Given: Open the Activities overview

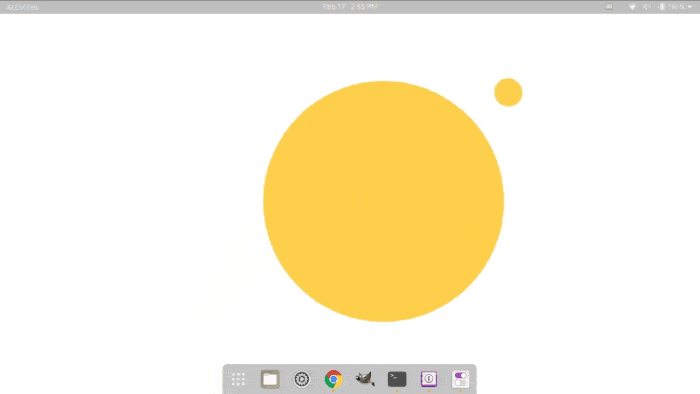Looking at the screenshot, I should click(22, 7).
